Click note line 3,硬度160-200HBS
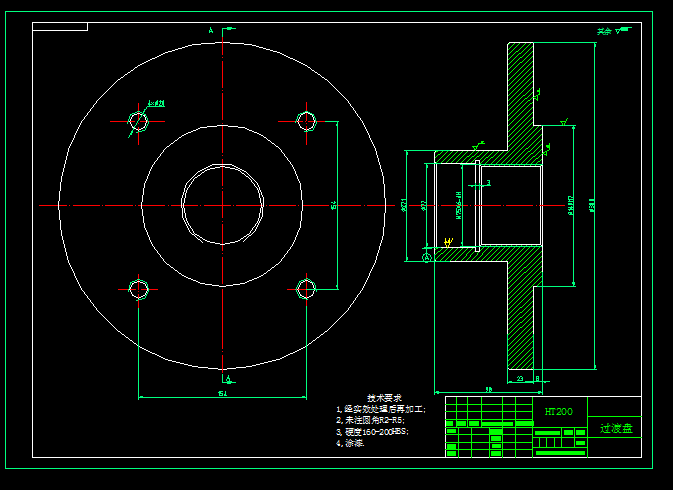This screenshot has width=673, height=490. (372, 432)
